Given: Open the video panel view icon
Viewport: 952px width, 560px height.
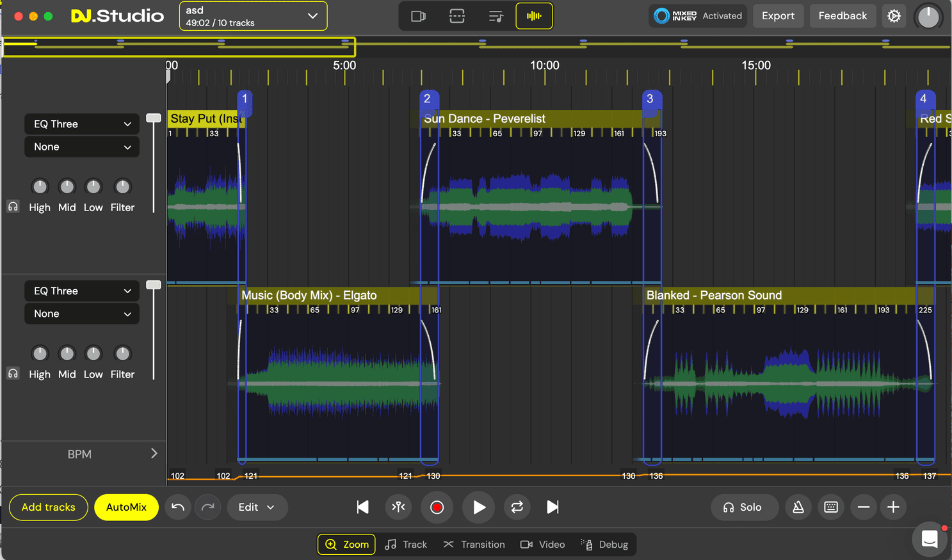Looking at the screenshot, I should click(418, 16).
